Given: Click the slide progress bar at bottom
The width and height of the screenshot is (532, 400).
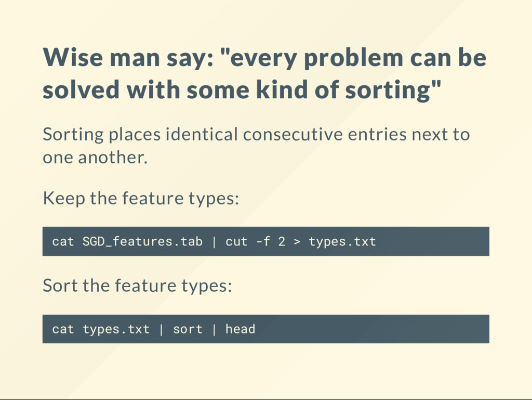Looking at the screenshot, I should [266, 399].
